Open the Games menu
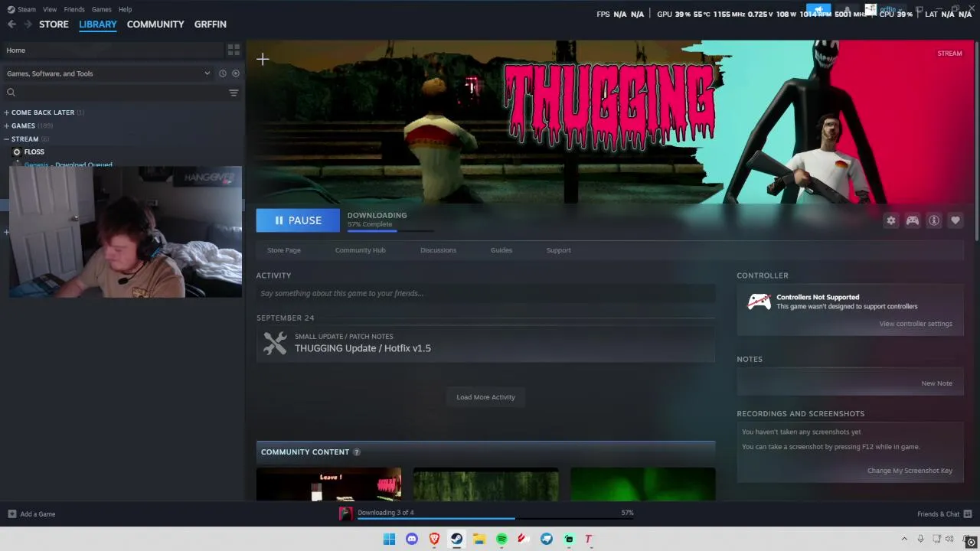Screen dimensions: 980x551 (101, 9)
